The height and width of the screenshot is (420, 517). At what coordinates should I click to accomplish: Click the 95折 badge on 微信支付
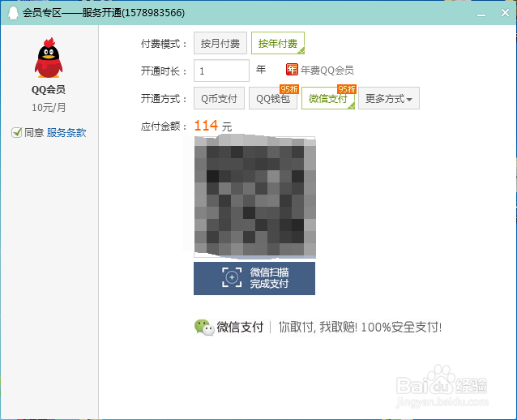[x=347, y=89]
